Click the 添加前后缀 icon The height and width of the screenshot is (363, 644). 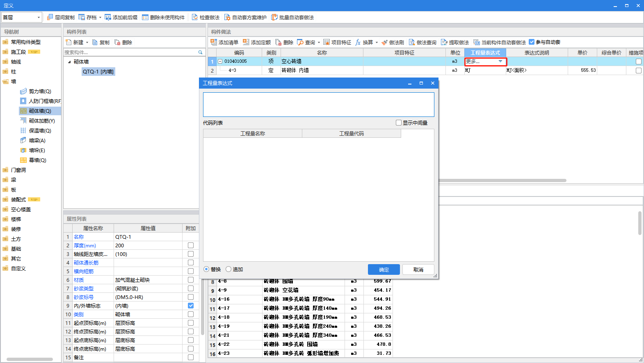[108, 17]
